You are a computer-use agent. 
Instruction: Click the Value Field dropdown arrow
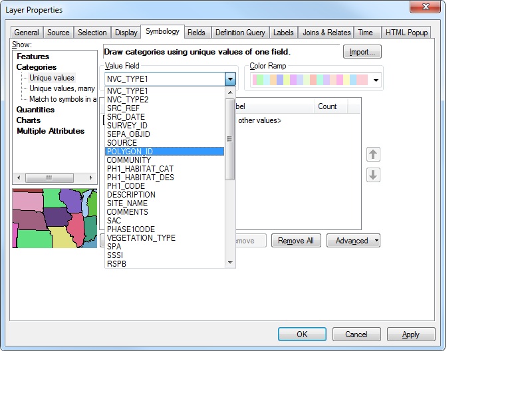pos(230,78)
